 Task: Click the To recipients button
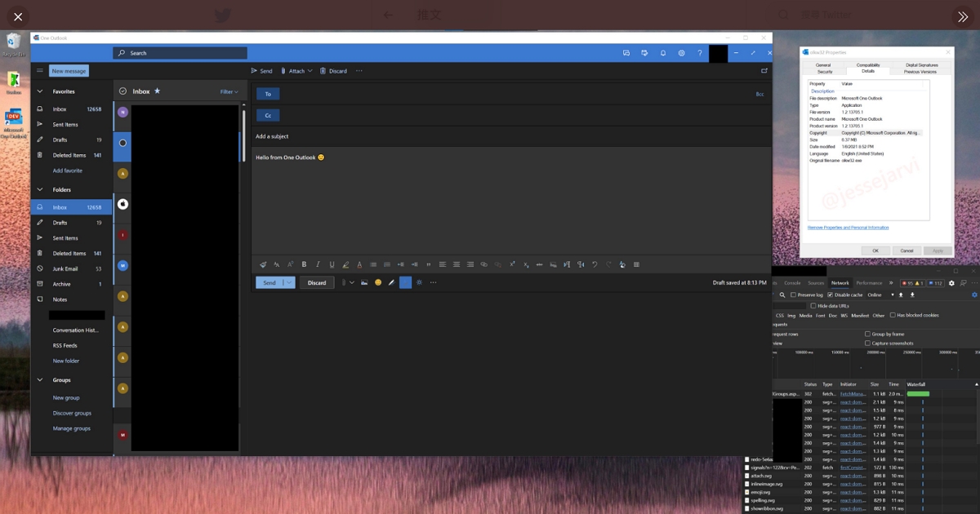tap(268, 94)
